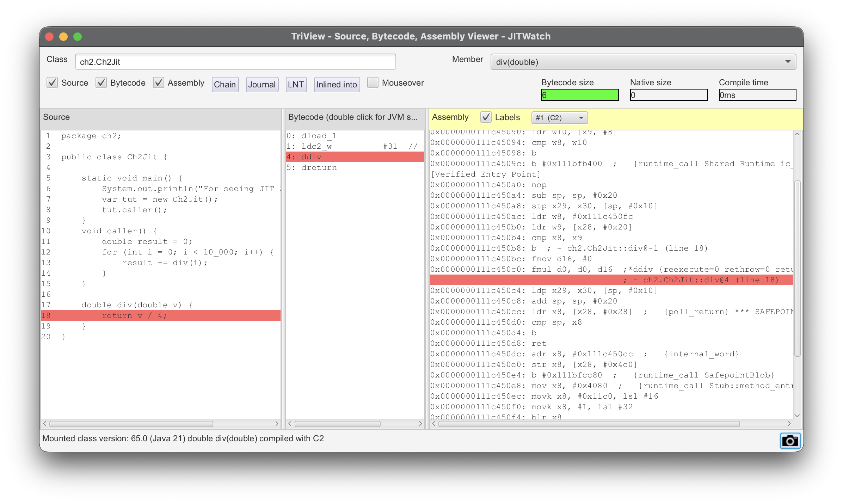Open the #1 (C2) compilation dropdown
This screenshot has height=504, width=843.
click(x=559, y=118)
